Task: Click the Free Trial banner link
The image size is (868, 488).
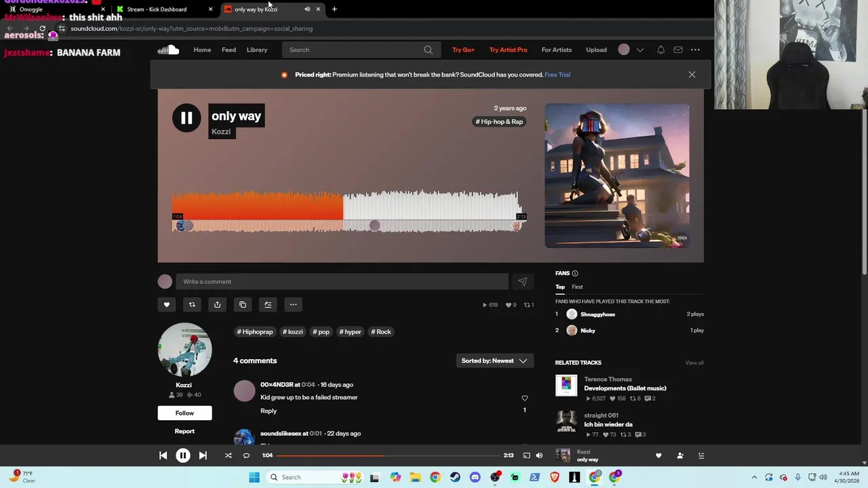Action: pyautogui.click(x=557, y=75)
